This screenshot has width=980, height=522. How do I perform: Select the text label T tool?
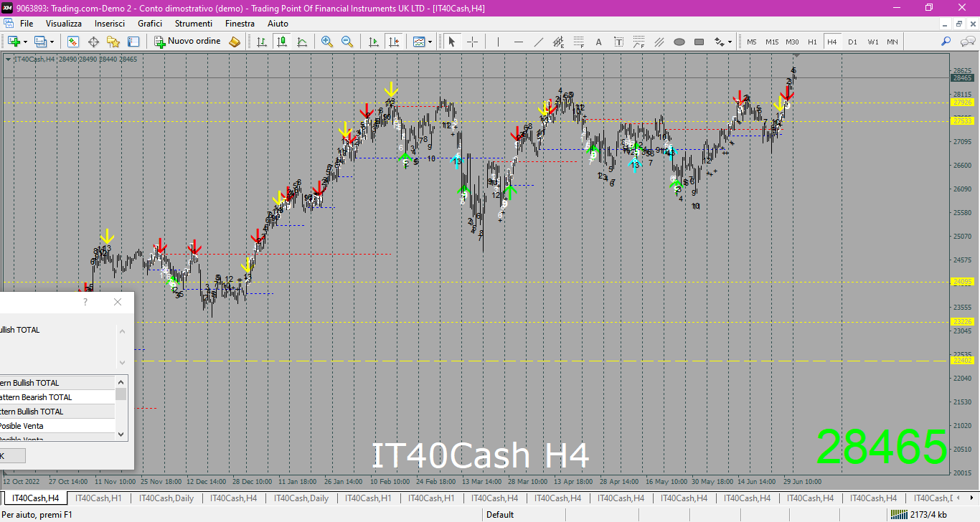tap(619, 42)
